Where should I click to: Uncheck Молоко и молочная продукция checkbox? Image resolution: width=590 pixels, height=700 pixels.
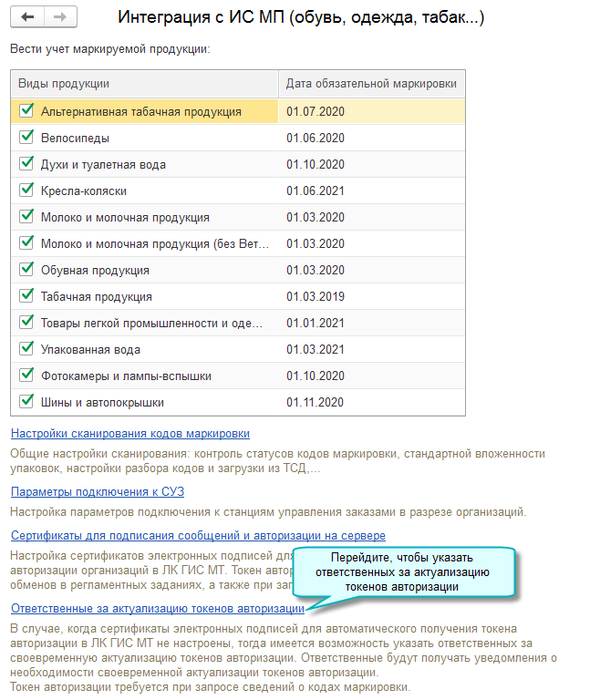[x=26, y=216]
